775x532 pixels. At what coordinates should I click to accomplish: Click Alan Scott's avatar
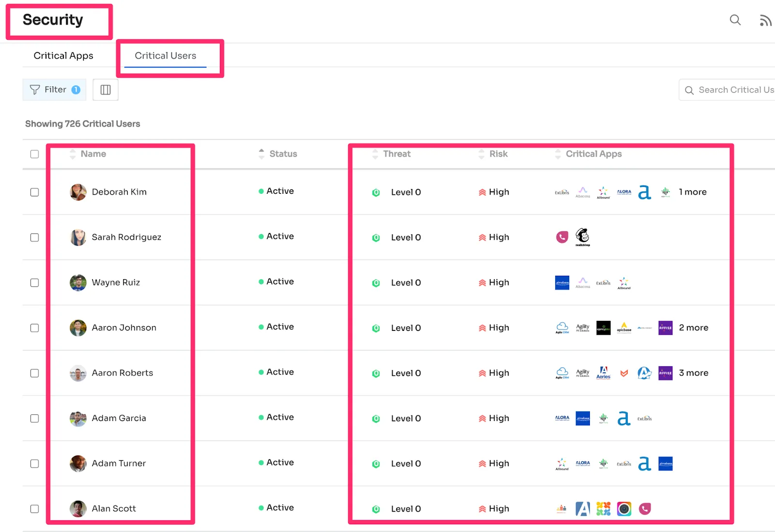(78, 509)
